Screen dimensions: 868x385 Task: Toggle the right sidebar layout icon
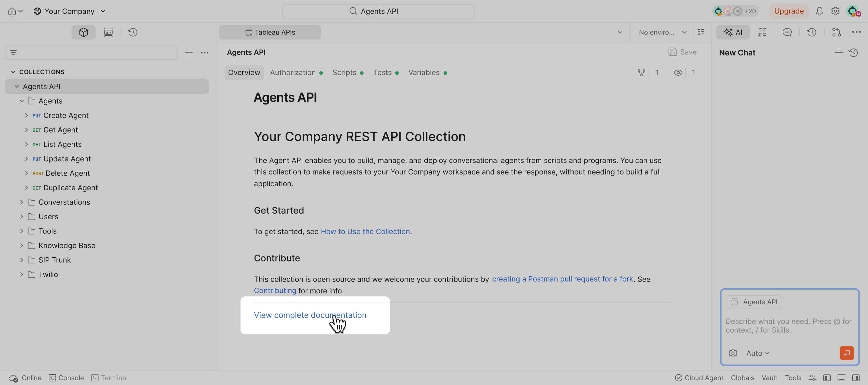click(856, 378)
